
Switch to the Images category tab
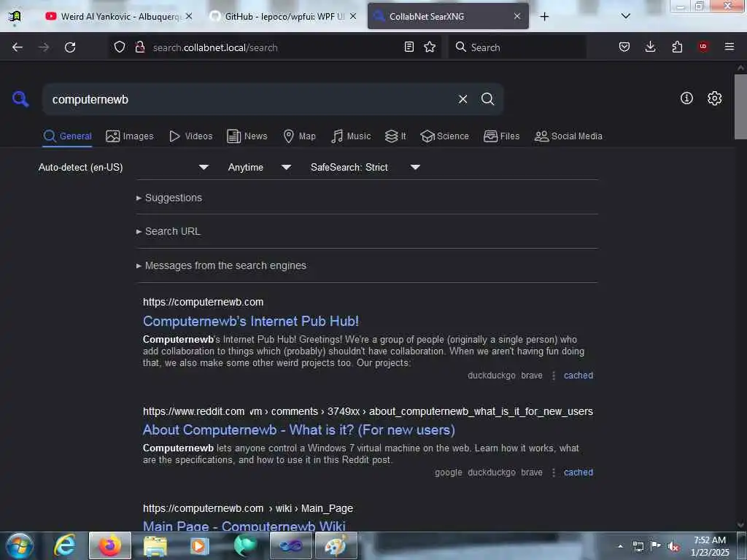click(x=130, y=136)
